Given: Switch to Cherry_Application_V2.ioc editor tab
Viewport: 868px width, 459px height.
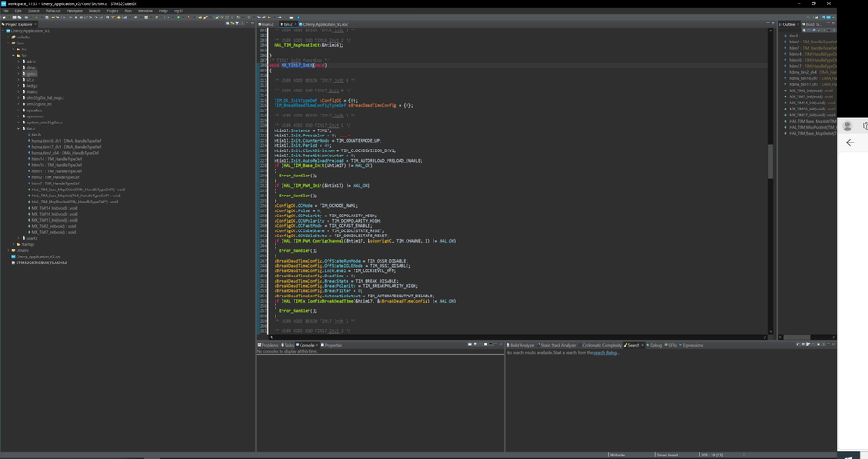Looking at the screenshot, I should [324, 24].
